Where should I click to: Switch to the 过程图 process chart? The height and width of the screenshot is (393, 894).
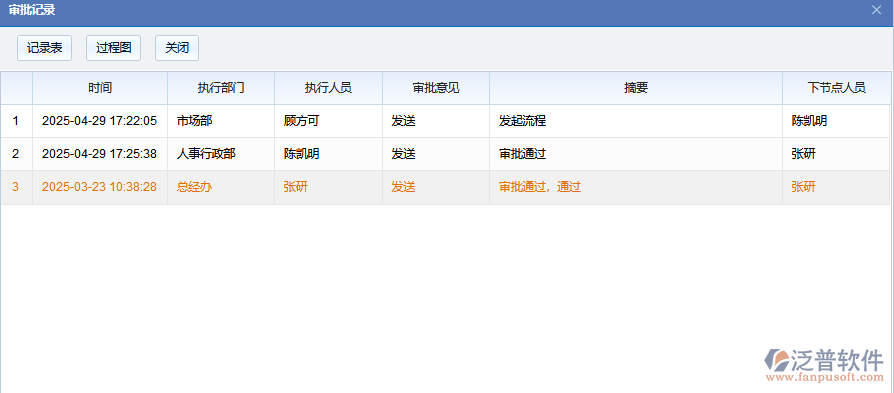click(x=113, y=48)
